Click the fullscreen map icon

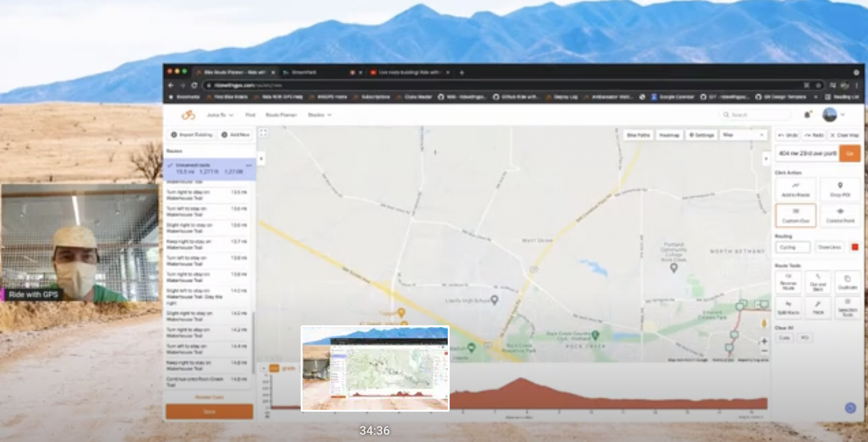point(263,133)
